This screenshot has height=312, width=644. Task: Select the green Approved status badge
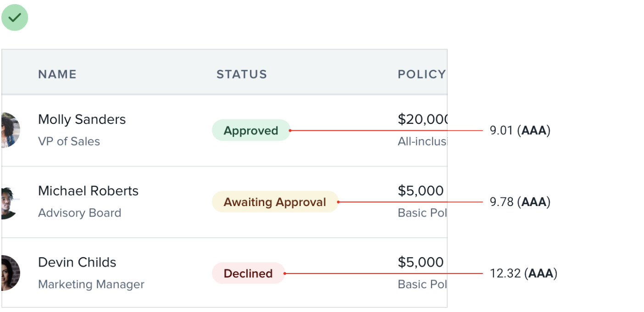coord(251,131)
